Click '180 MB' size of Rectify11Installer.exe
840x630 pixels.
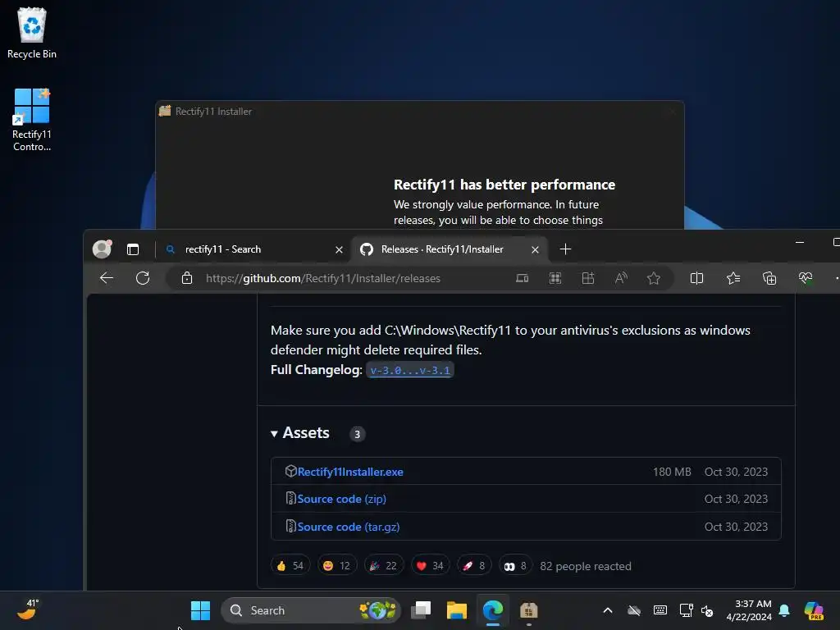click(x=672, y=472)
